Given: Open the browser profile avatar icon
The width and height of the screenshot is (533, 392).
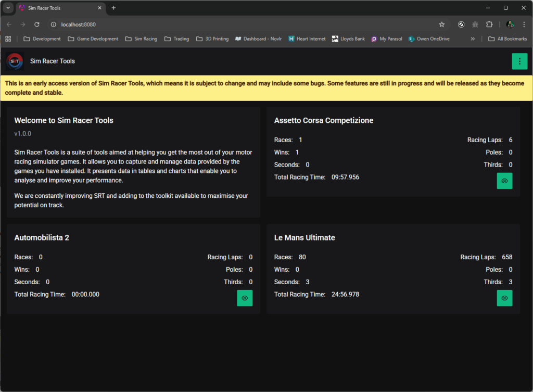Looking at the screenshot, I should (510, 24).
